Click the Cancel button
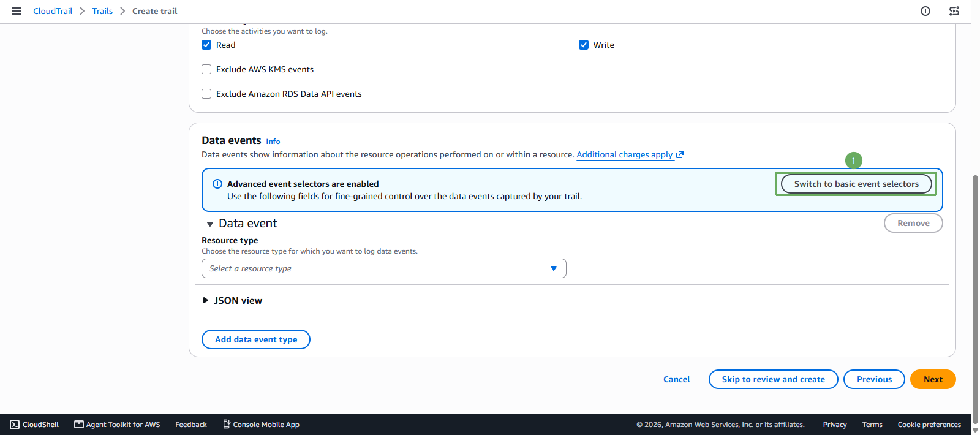The height and width of the screenshot is (435, 980). pos(677,379)
